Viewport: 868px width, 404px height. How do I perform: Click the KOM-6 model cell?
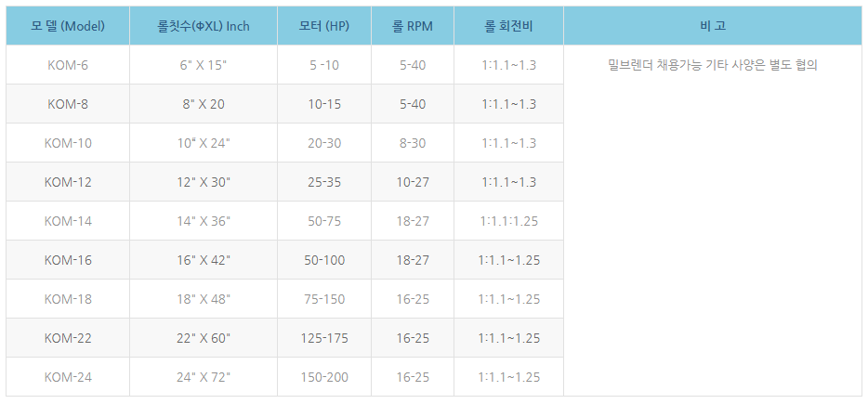coord(68,65)
